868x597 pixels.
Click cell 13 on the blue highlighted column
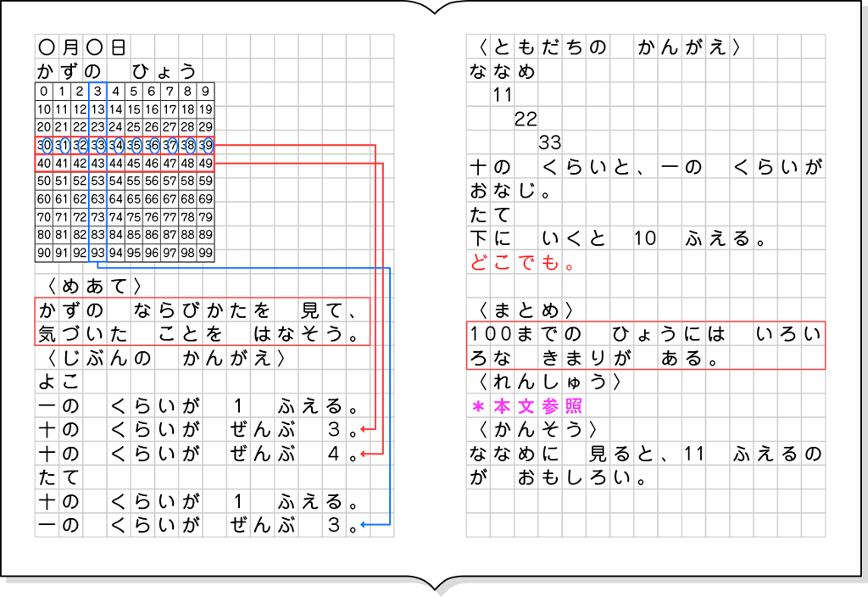[97, 109]
